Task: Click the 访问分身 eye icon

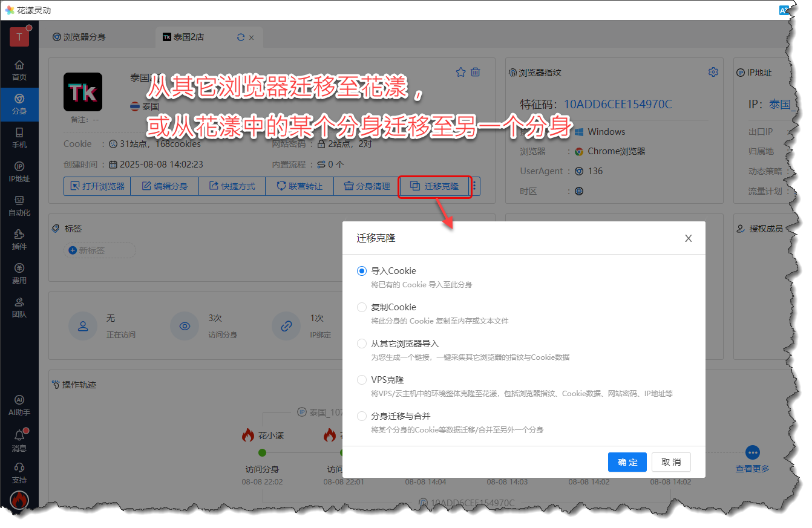Action: tap(185, 326)
